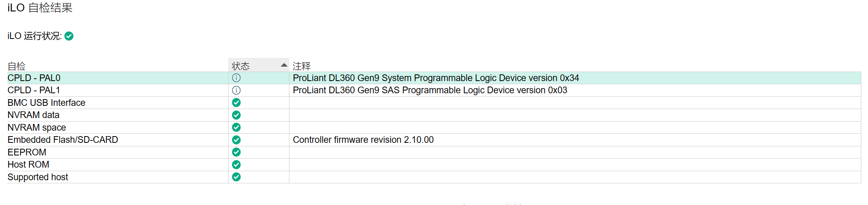Click the CPLD - PAL0 info status icon

[x=236, y=78]
